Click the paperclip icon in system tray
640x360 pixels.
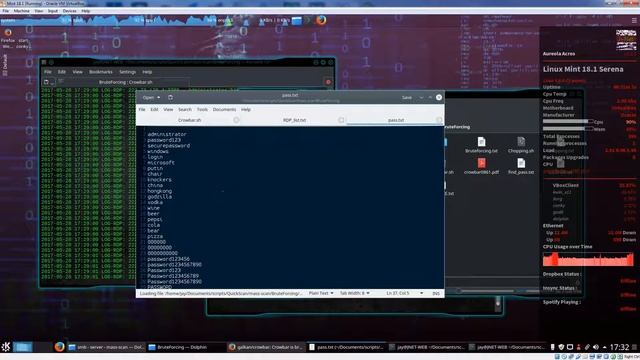587,347
